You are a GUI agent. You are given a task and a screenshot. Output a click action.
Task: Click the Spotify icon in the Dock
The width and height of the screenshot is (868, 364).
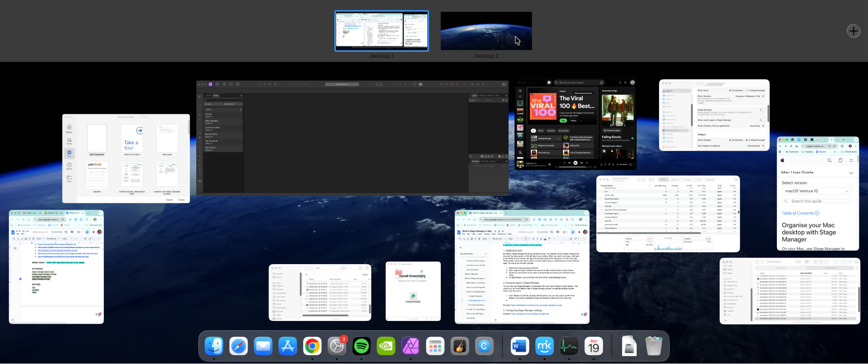coord(361,346)
